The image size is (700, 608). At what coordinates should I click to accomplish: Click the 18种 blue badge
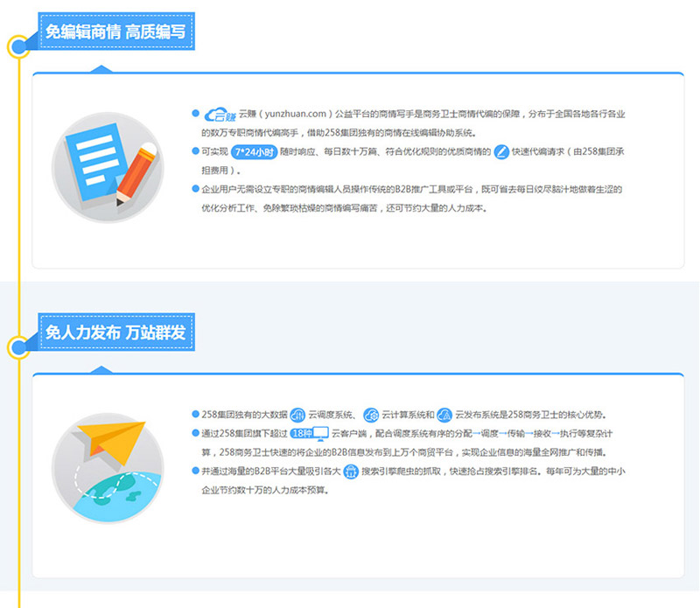click(301, 433)
